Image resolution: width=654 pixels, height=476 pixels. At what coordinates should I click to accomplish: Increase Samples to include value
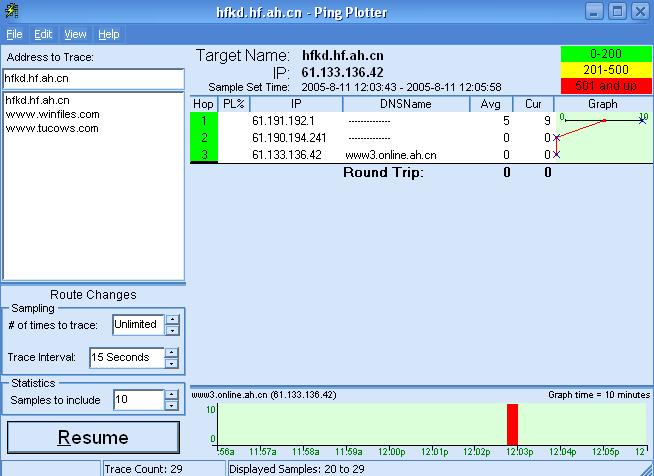172,394
